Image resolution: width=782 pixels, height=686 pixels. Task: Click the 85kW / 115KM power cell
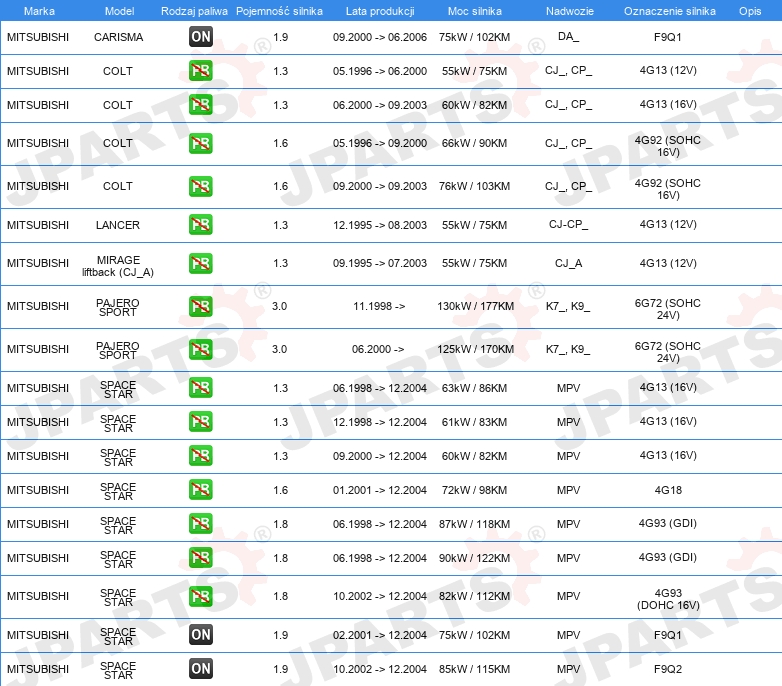474,669
